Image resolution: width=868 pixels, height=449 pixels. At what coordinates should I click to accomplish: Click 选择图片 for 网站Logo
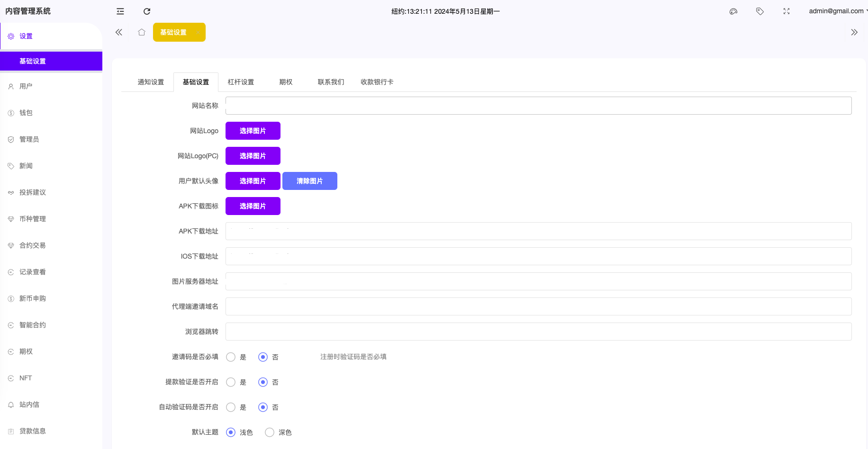coord(253,131)
